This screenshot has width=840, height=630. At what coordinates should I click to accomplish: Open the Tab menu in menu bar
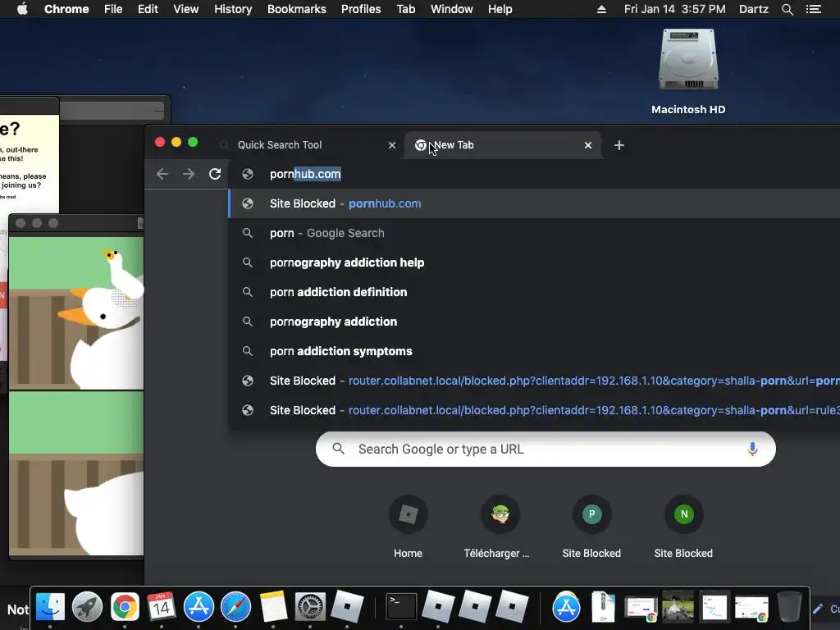(x=405, y=9)
